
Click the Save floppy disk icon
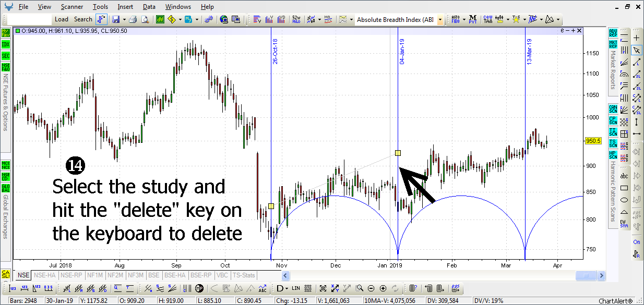pos(116,19)
